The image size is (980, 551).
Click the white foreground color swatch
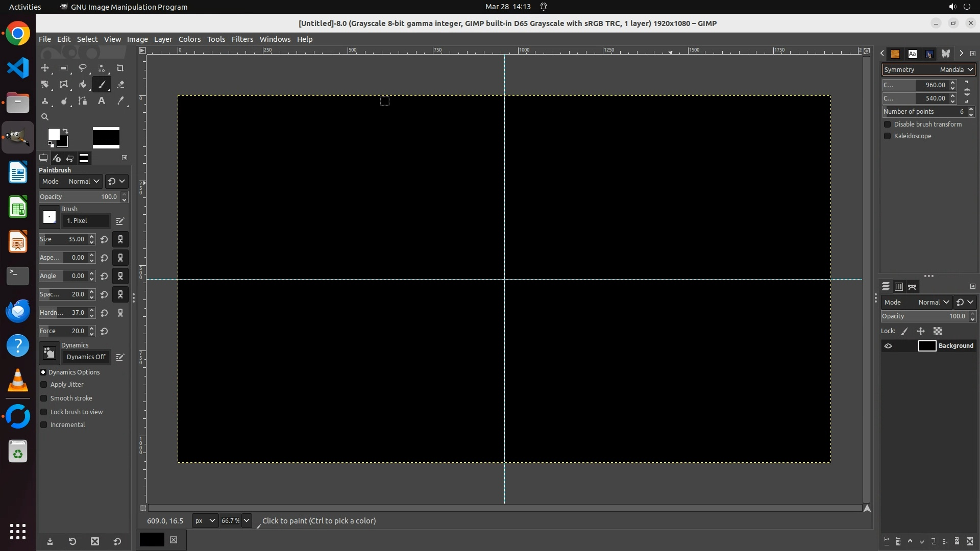click(x=53, y=134)
